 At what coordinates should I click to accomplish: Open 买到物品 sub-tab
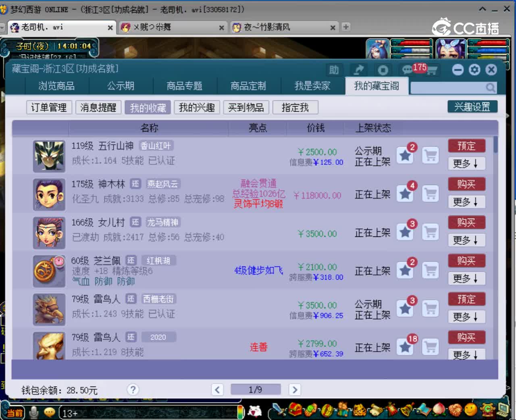coord(246,108)
